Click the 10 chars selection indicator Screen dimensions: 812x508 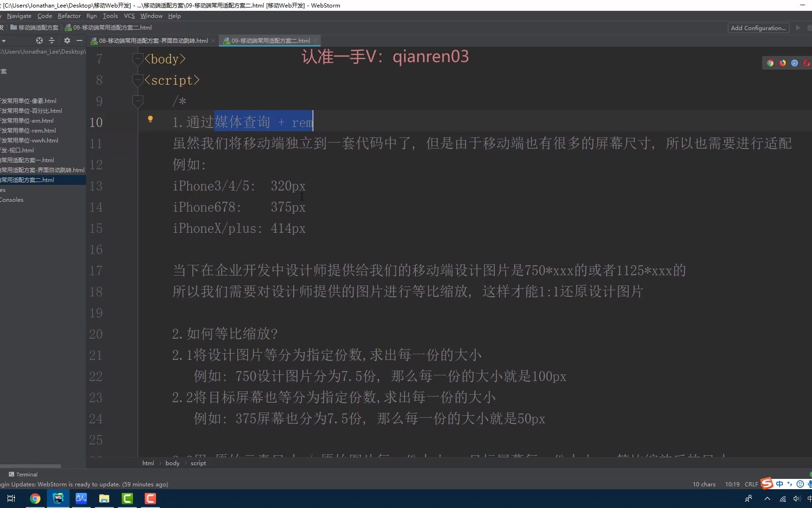(704, 484)
